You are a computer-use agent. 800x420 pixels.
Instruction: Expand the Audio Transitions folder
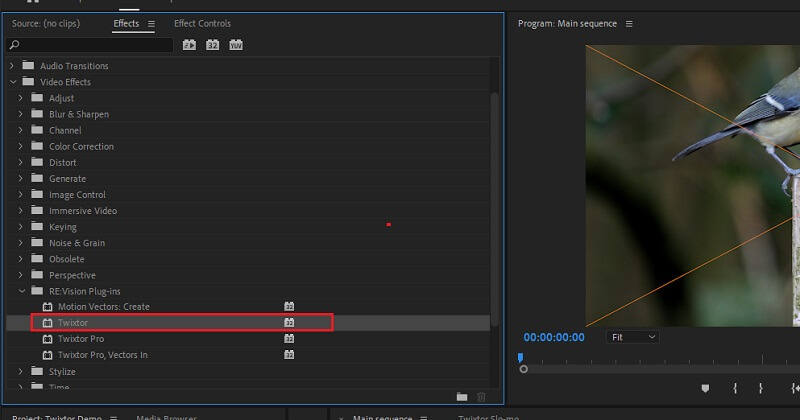click(13, 66)
